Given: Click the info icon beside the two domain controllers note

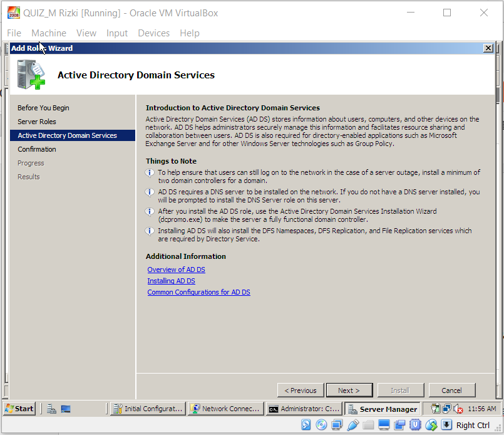Looking at the screenshot, I should pyautogui.click(x=150, y=173).
